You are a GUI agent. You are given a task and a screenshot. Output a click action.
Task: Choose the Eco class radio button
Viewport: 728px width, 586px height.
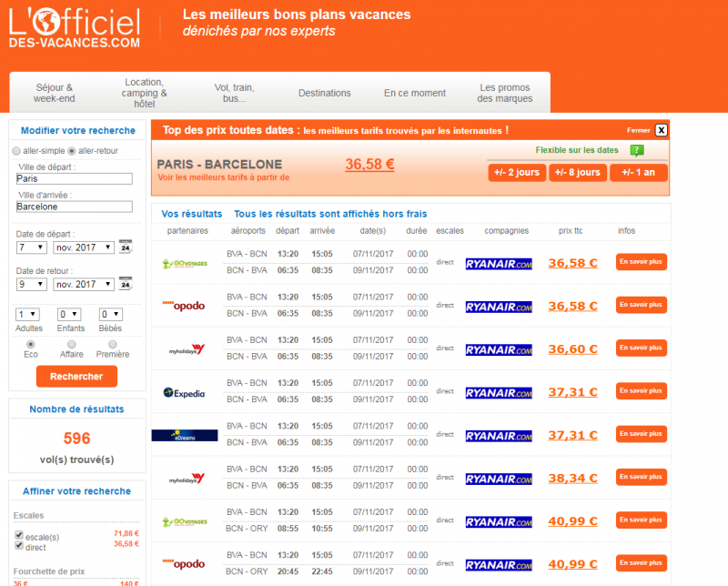(x=31, y=344)
